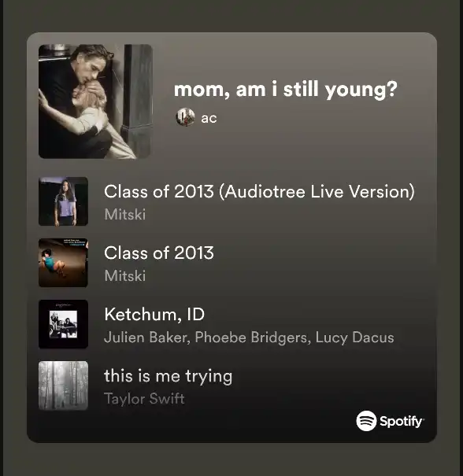Click the playlist title mom, am i still young?

point(285,90)
